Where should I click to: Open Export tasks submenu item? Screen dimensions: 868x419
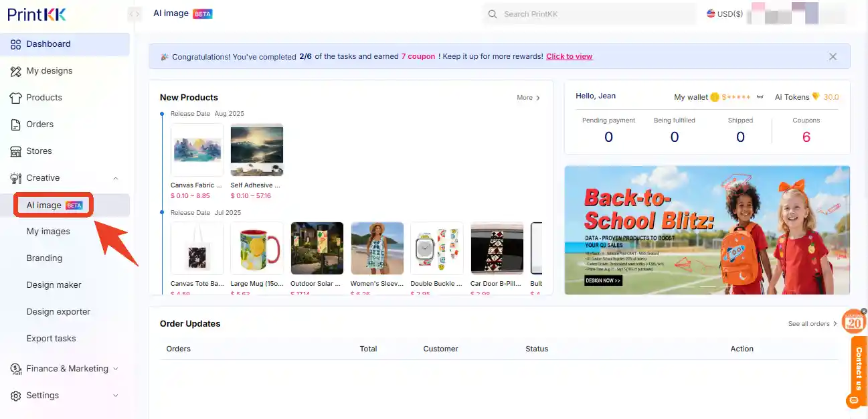[x=51, y=339]
